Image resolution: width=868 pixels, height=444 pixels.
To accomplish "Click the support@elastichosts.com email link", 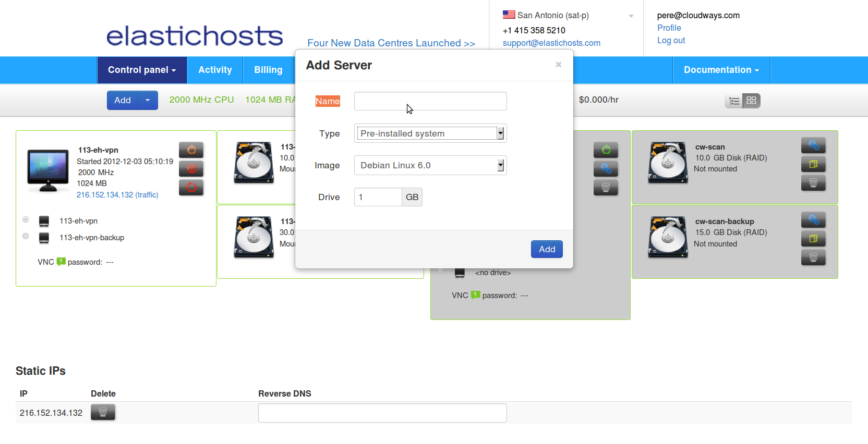I will 551,43.
